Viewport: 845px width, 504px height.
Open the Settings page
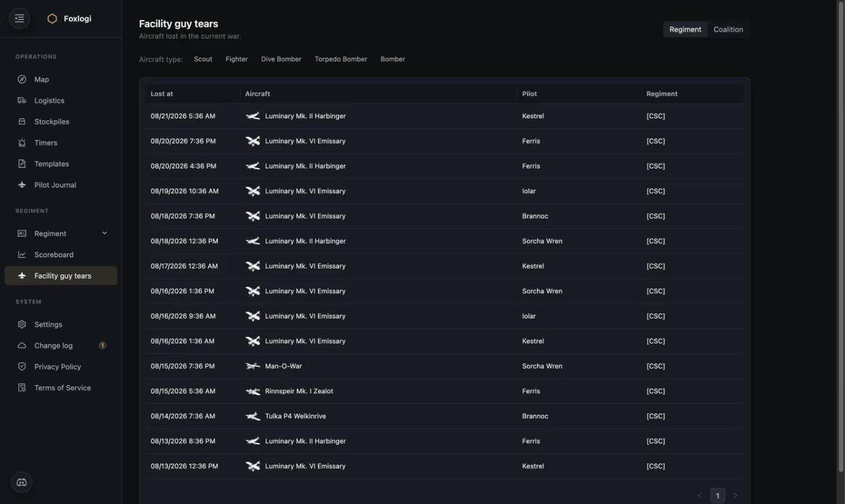coord(61,324)
